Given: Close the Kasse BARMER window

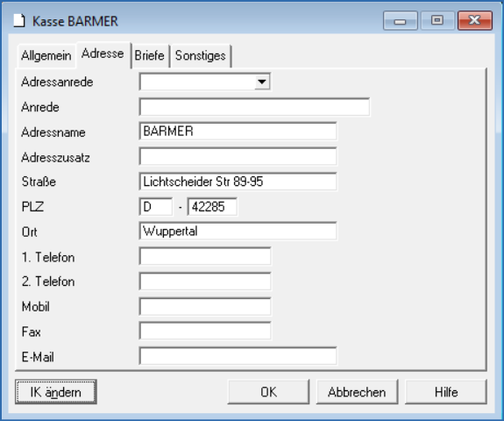Looking at the screenshot, I should [475, 20].
